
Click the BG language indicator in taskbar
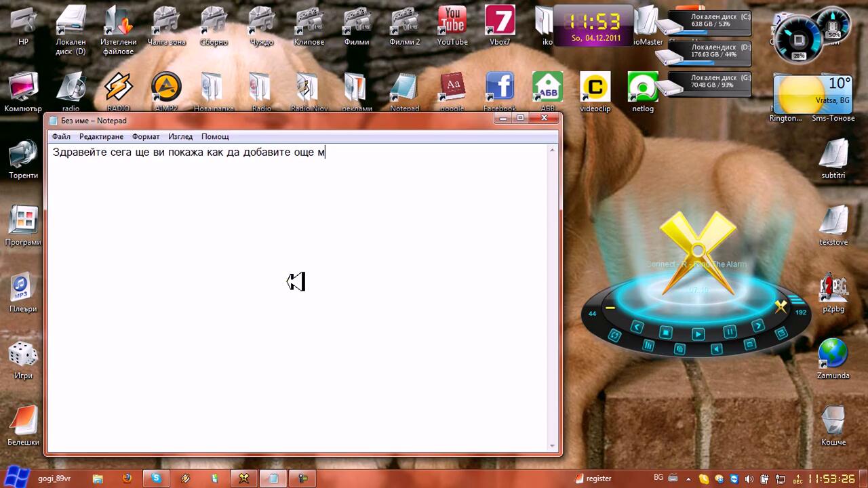tap(658, 478)
